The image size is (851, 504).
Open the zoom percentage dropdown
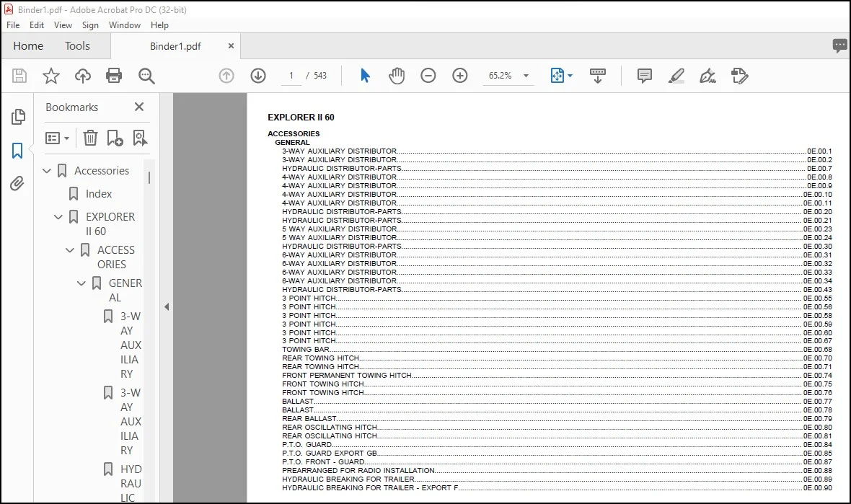point(526,76)
